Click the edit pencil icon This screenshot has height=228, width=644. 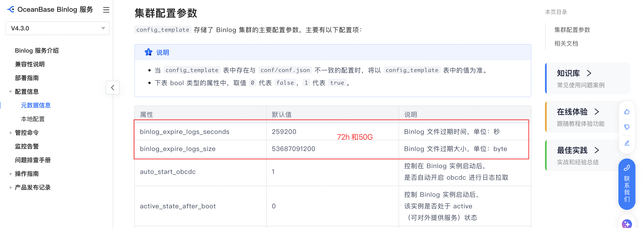point(627,143)
